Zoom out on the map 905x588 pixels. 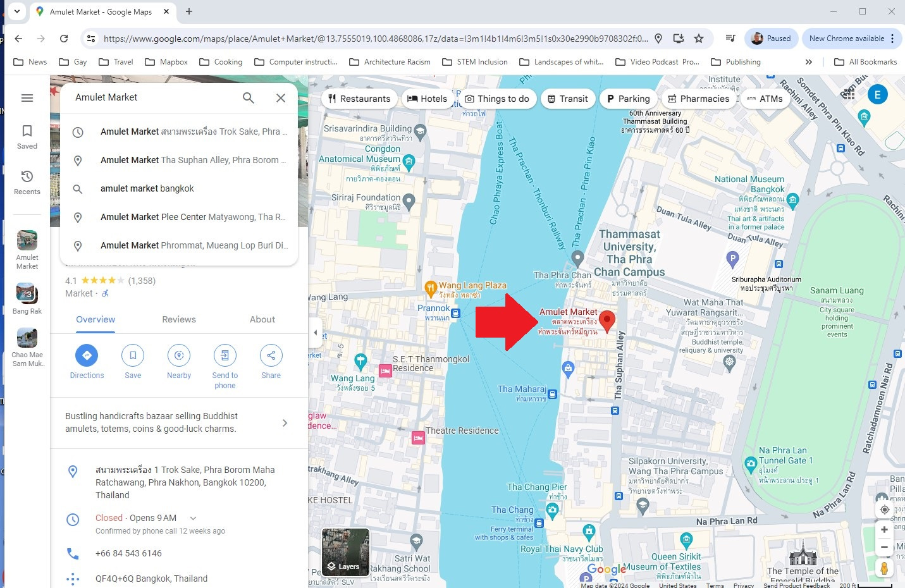[x=884, y=548]
